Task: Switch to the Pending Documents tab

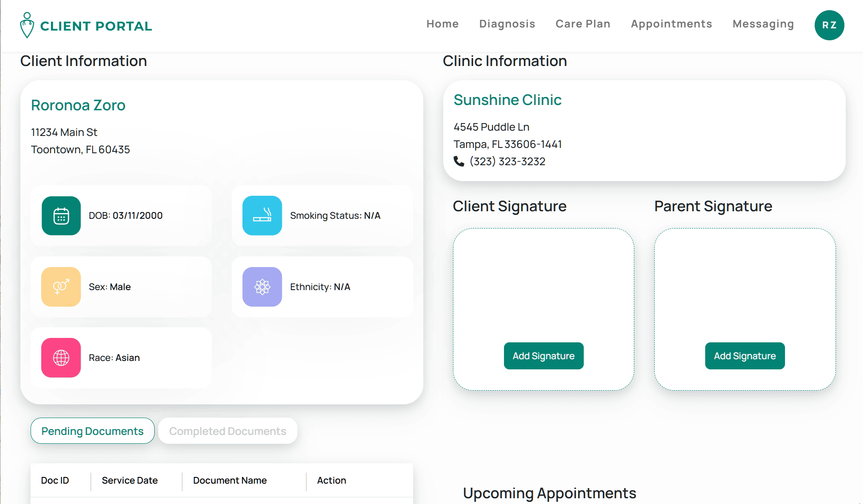Action: pyautogui.click(x=93, y=431)
